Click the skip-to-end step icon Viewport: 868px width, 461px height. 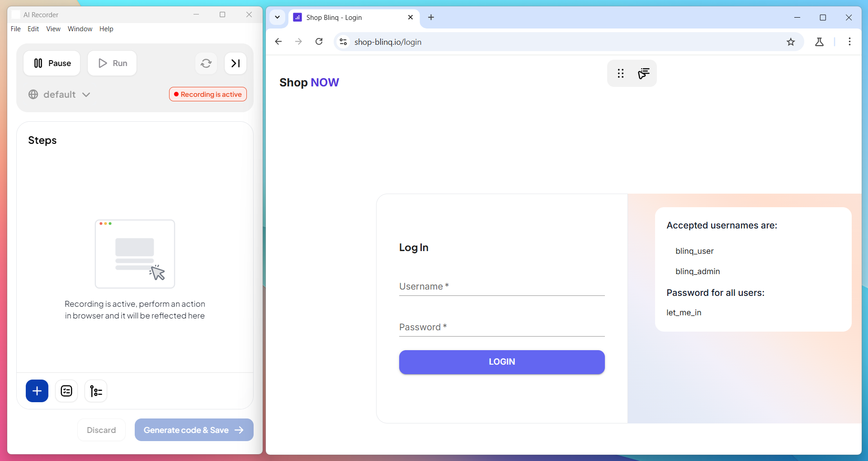pos(236,63)
